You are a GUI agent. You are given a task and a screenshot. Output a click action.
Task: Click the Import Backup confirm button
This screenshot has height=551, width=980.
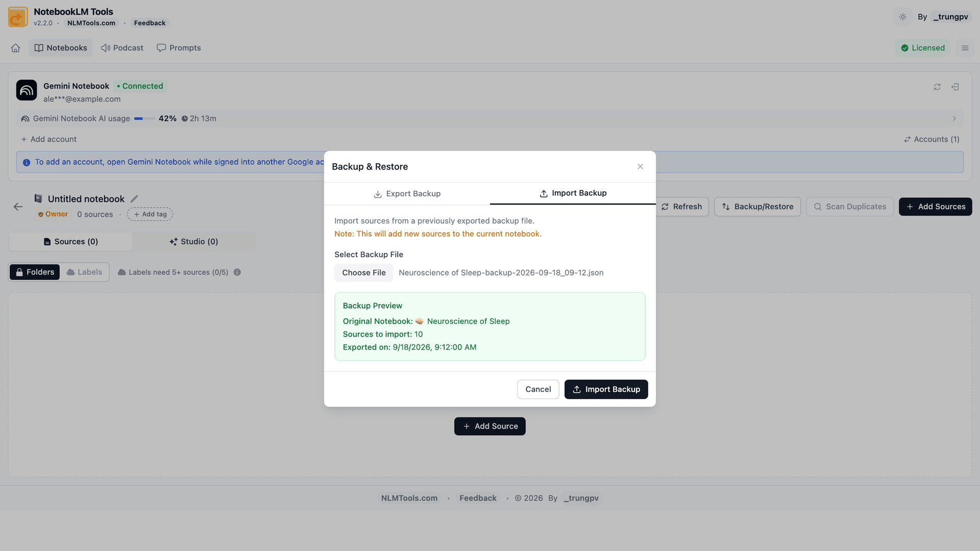click(606, 389)
